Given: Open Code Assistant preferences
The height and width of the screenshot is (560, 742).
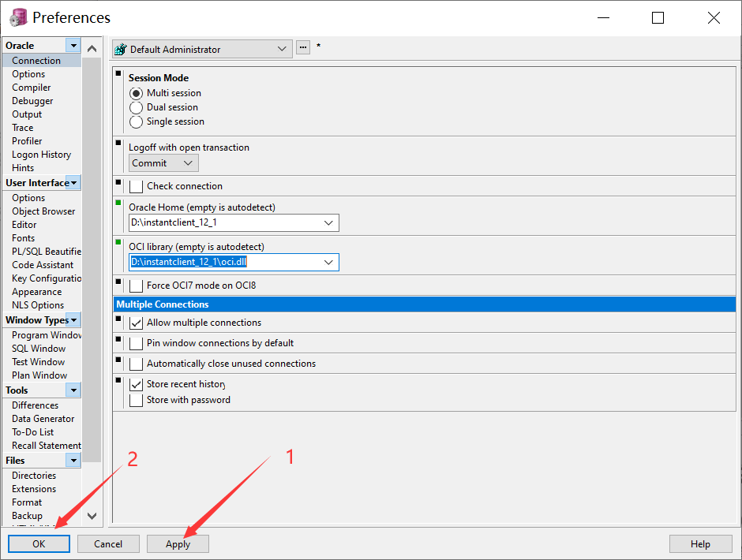Looking at the screenshot, I should pos(43,265).
